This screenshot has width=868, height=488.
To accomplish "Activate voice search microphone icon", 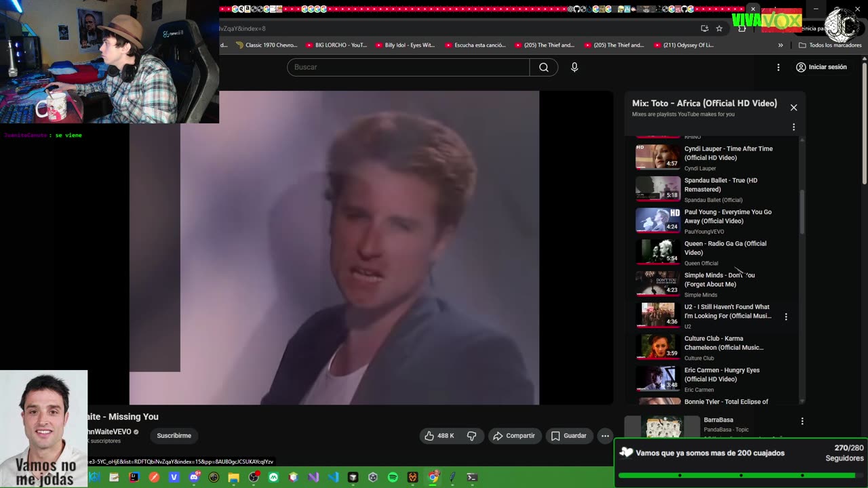I will (574, 67).
